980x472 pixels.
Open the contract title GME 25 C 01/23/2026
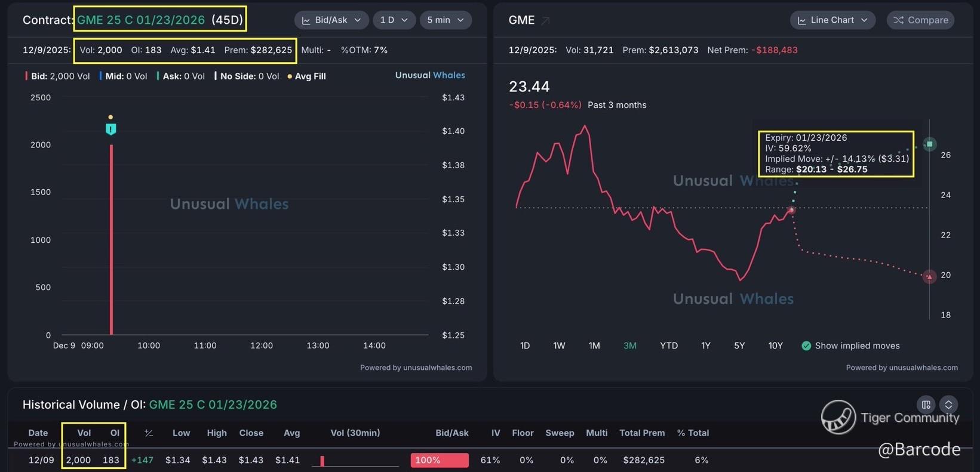[x=141, y=20]
